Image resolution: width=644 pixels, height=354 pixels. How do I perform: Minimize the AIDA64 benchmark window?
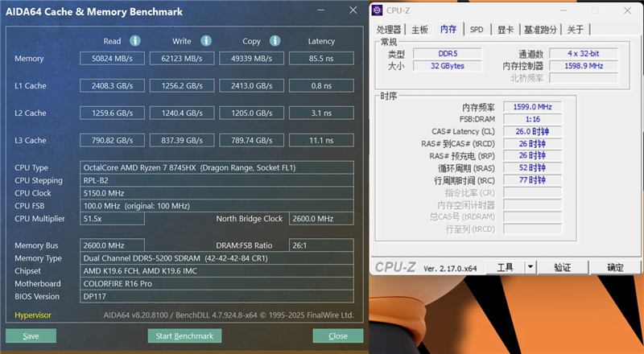[x=320, y=10]
